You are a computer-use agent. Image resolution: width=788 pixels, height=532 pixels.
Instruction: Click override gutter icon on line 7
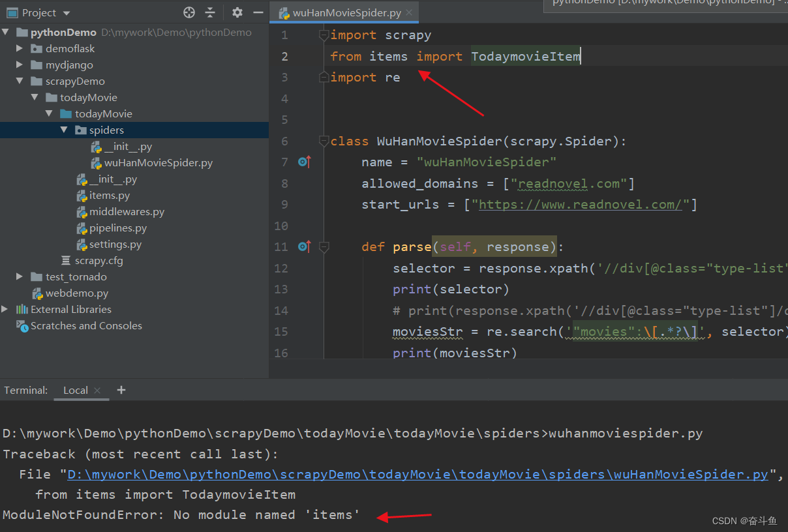305,162
